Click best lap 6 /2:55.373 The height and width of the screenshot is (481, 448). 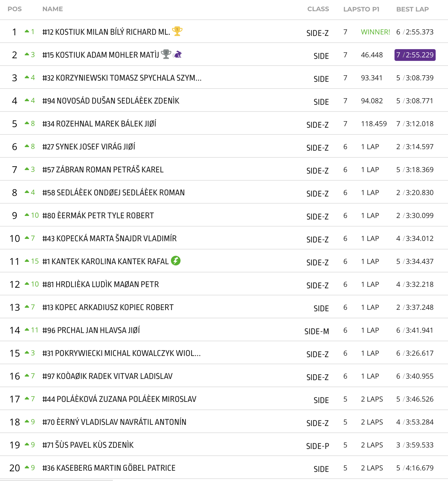[x=415, y=32]
